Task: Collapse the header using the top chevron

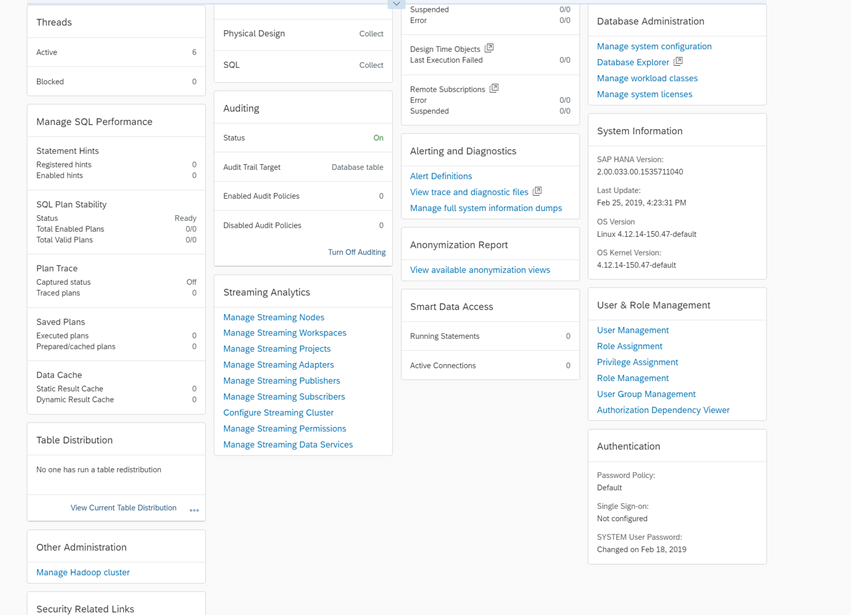Action: pyautogui.click(x=397, y=4)
